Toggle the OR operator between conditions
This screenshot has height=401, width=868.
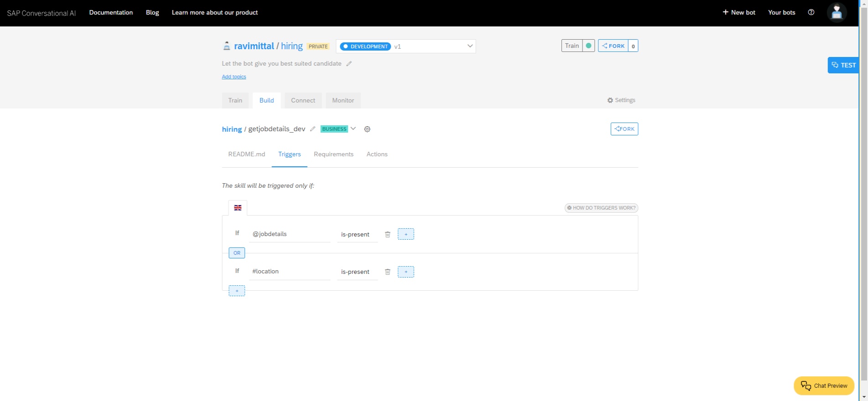click(237, 253)
